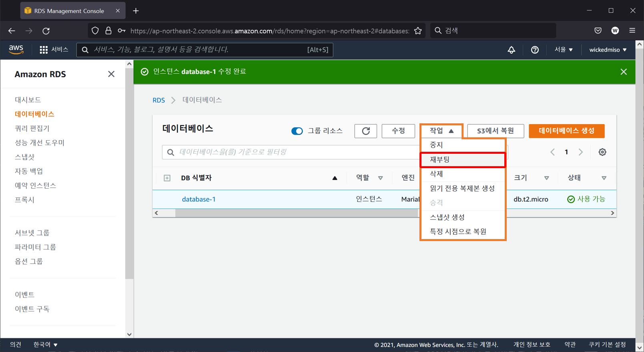Image resolution: width=644 pixels, height=352 pixels.
Task: Close the Amazon RDS sidebar panel
Action: pyautogui.click(x=111, y=74)
